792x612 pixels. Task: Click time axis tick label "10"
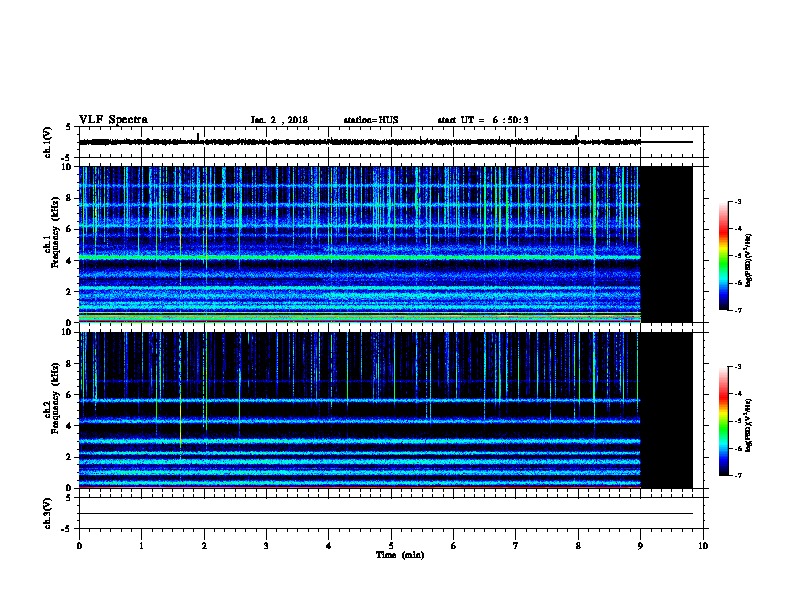point(703,546)
